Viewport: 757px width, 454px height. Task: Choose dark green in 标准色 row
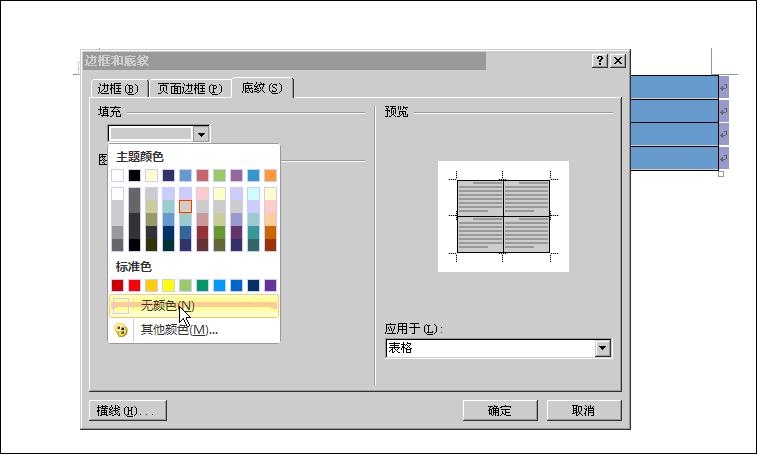pos(202,285)
